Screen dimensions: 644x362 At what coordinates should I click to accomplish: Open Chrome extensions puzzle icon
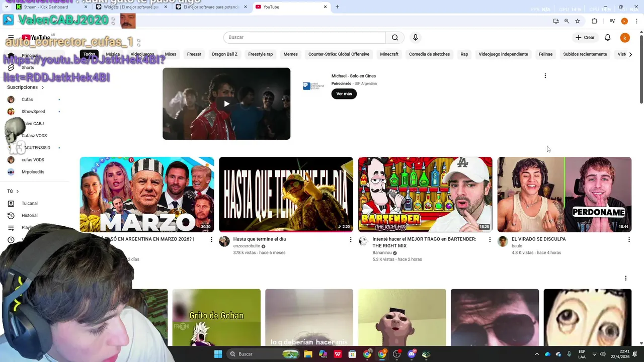tap(594, 21)
